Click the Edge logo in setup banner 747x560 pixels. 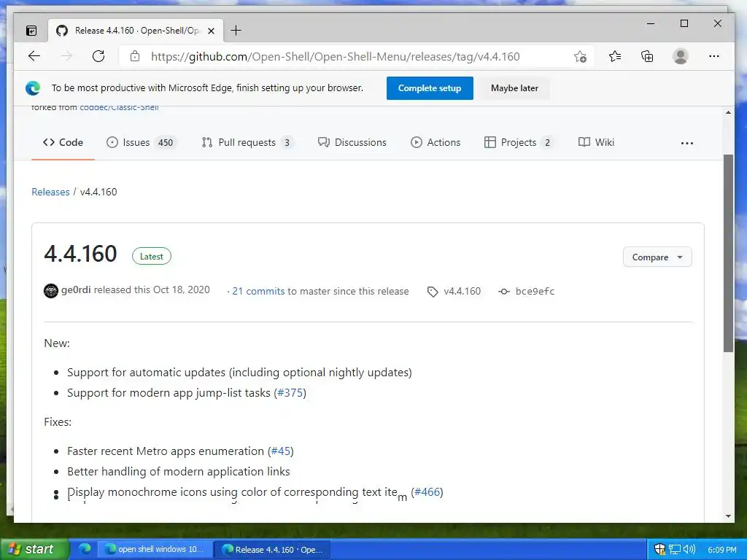click(x=33, y=88)
